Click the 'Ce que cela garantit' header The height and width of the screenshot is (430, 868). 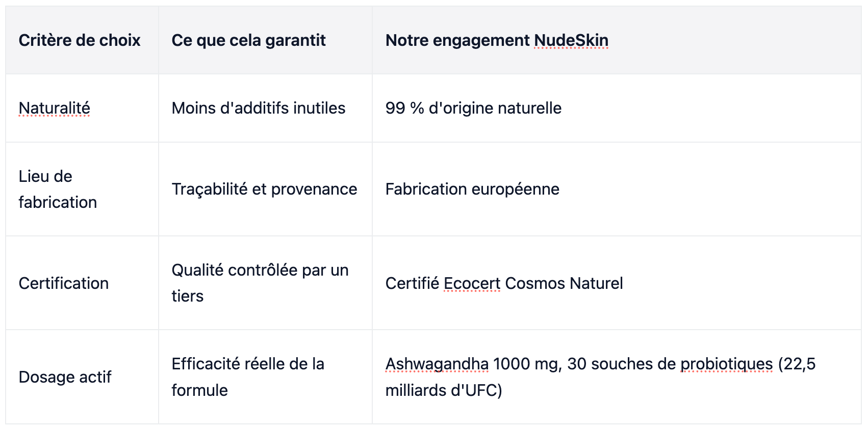coord(248,40)
